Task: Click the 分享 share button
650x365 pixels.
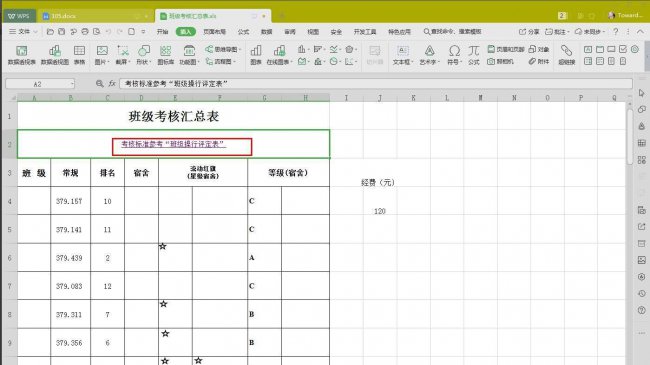Action: (529, 32)
